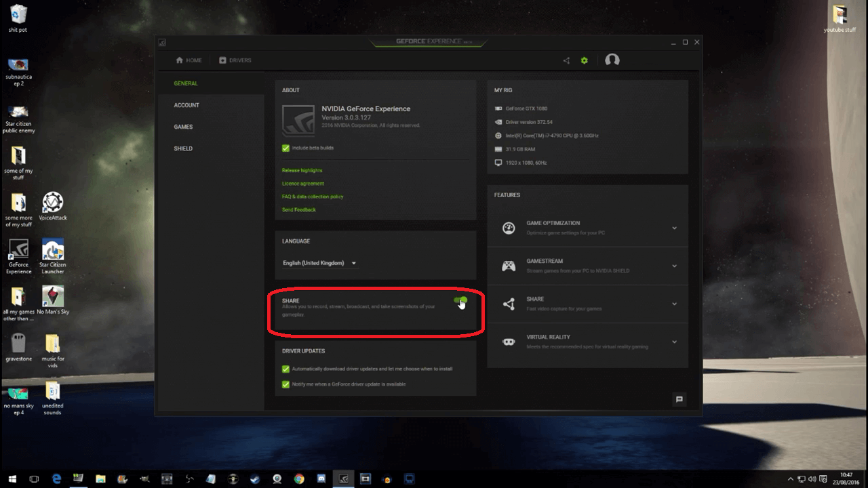Select the 'music for vids' folder
This screenshot has width=868, height=488.
pos(53,350)
